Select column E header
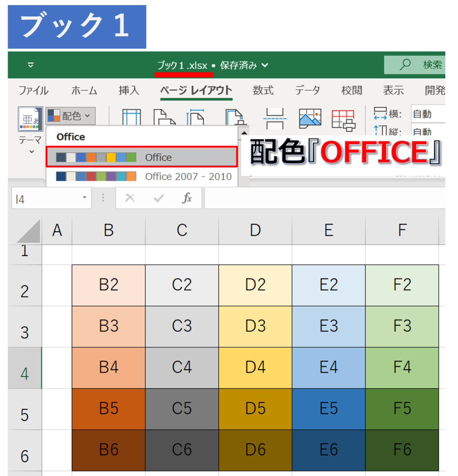 coord(328,231)
